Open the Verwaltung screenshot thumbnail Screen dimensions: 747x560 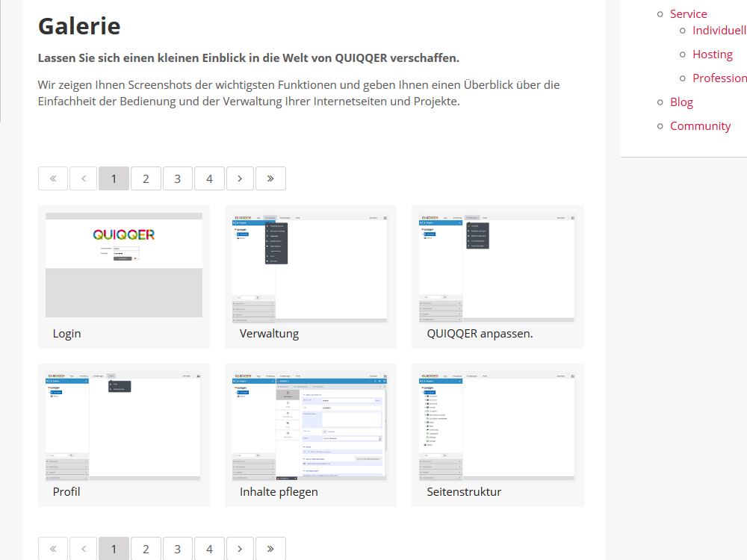[311, 269]
